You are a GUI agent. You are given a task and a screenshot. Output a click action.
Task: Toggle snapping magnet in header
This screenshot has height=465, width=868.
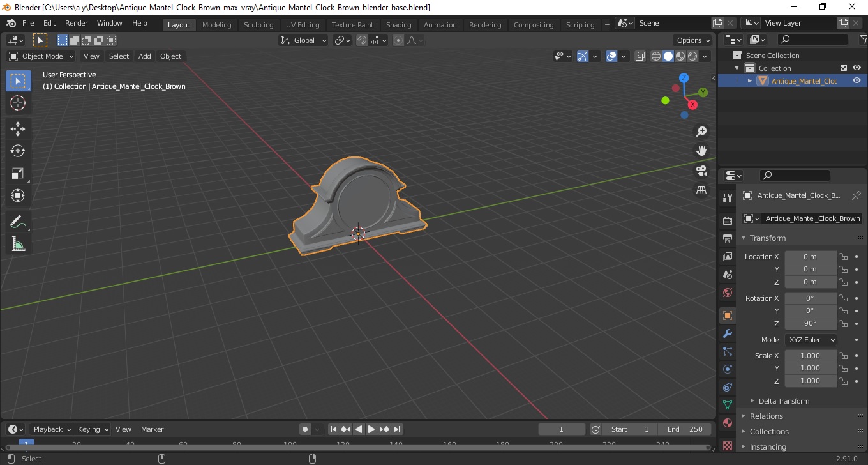(x=362, y=40)
